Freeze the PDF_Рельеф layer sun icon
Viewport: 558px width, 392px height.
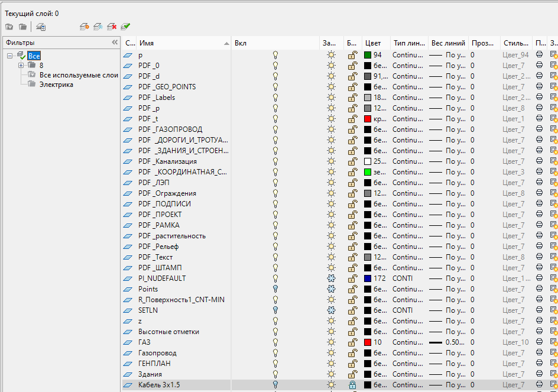[x=331, y=247]
